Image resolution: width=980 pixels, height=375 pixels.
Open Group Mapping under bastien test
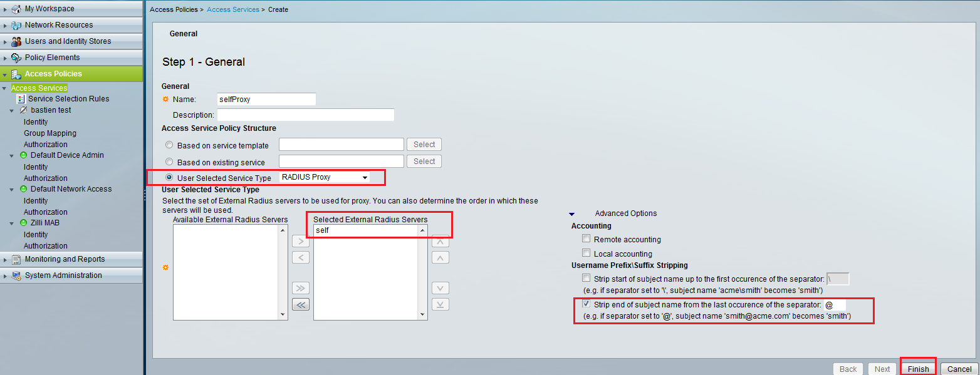(x=50, y=133)
